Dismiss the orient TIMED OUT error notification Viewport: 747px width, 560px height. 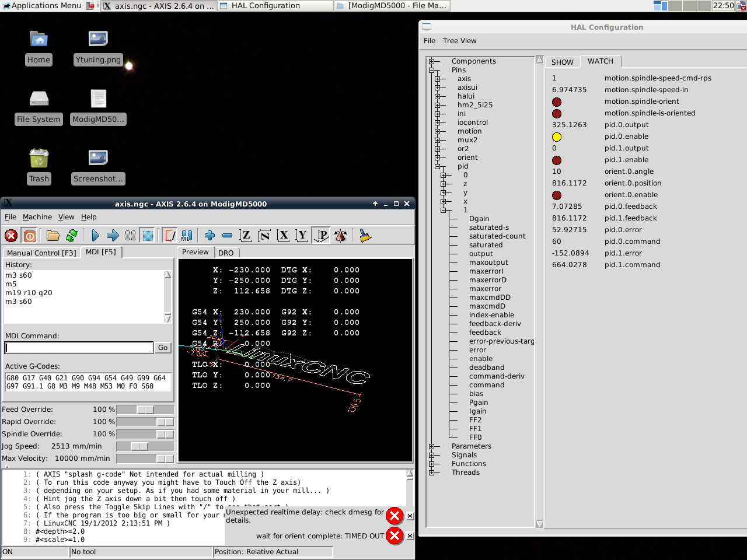click(410, 535)
